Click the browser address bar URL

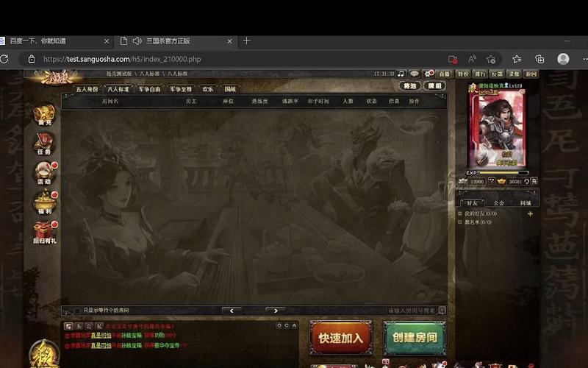[x=122, y=59]
